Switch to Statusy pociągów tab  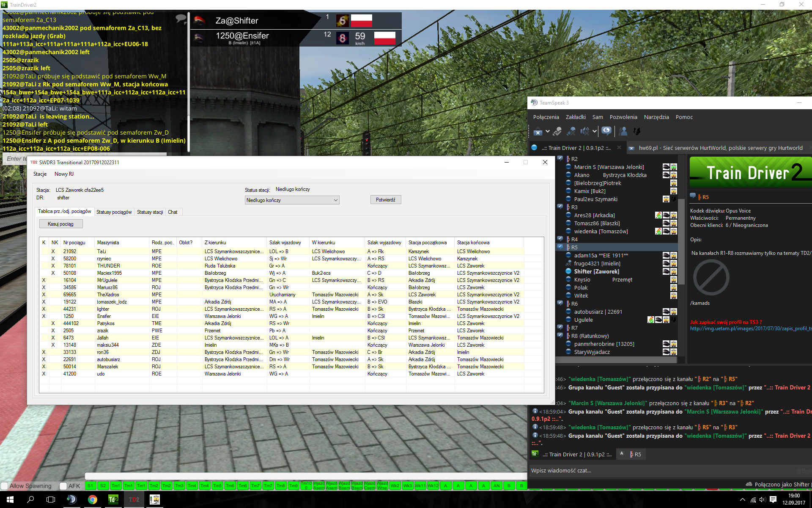point(114,212)
